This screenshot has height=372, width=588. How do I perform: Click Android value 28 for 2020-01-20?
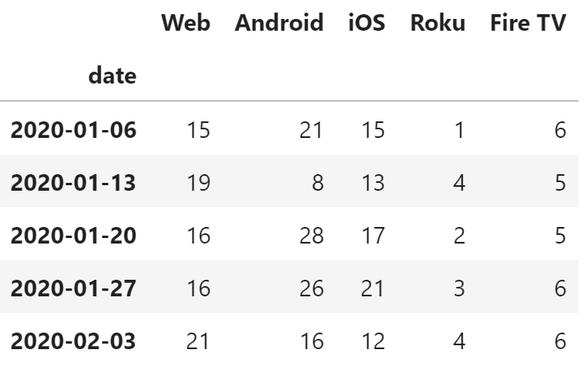[312, 236]
